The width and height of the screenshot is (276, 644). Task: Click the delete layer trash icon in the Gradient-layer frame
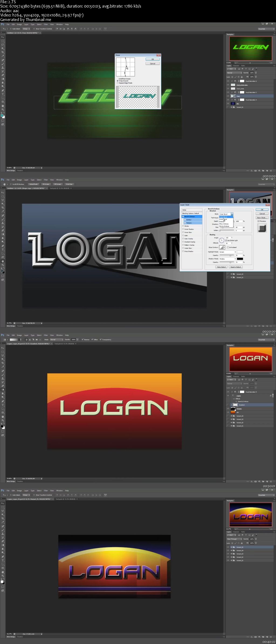tap(271, 481)
